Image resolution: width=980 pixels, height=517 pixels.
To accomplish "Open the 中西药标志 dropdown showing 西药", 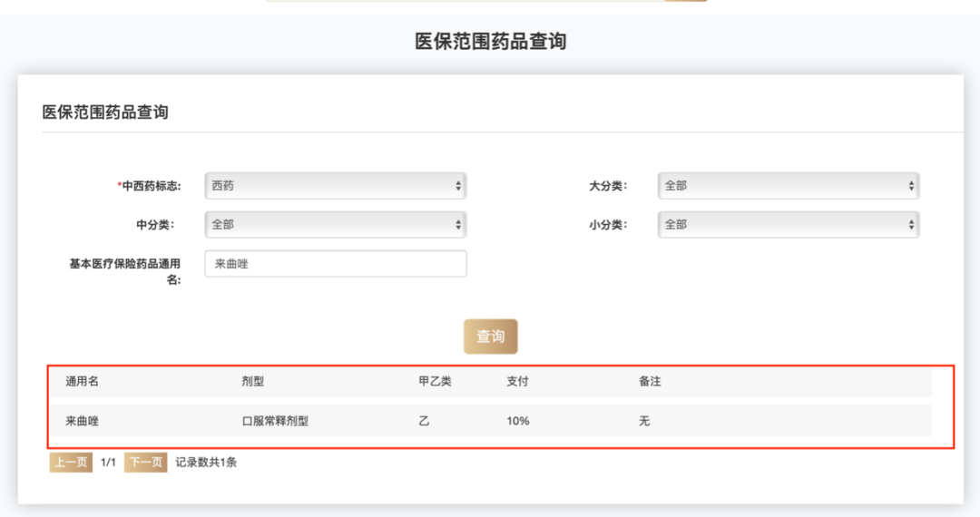I will [336, 185].
